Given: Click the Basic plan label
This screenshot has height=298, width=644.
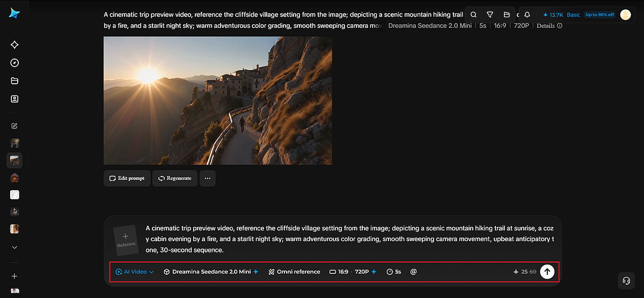Looking at the screenshot, I should click(574, 14).
